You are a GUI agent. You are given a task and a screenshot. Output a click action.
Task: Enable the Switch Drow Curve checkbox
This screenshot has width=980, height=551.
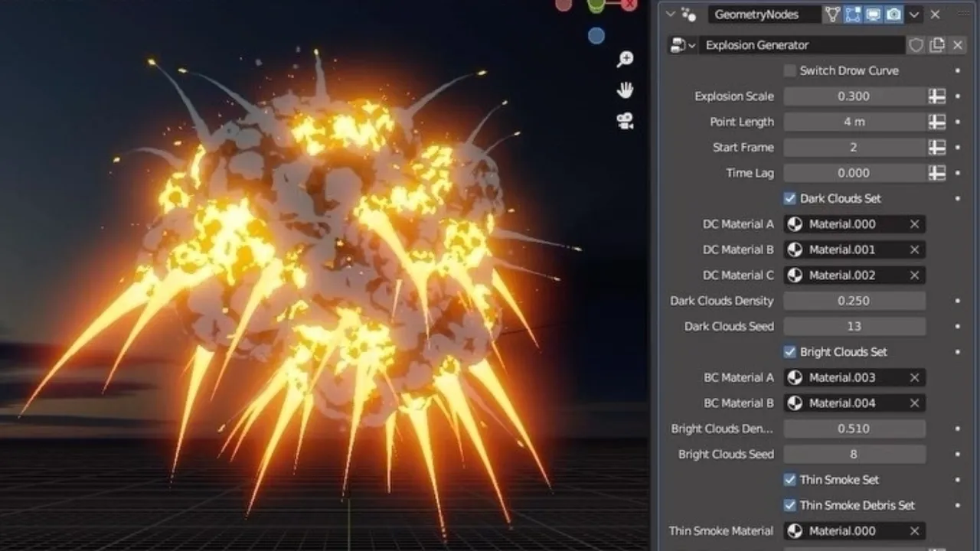(x=789, y=70)
